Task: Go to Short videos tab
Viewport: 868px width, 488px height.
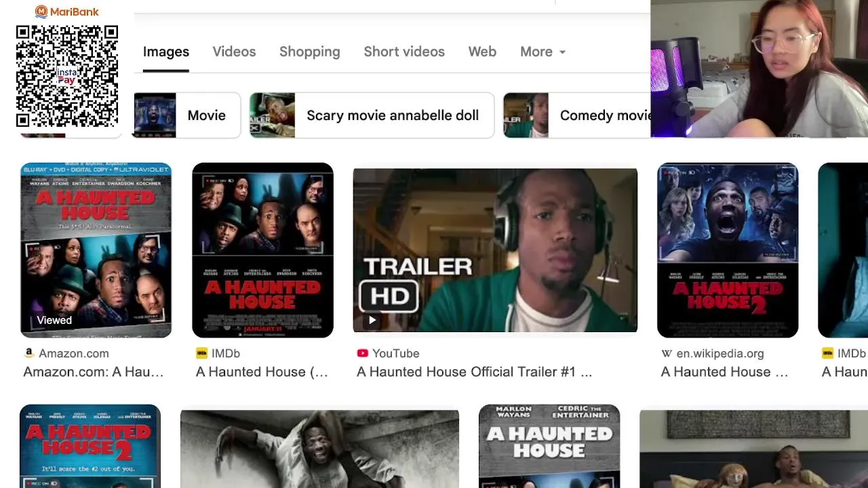Action: [404, 52]
